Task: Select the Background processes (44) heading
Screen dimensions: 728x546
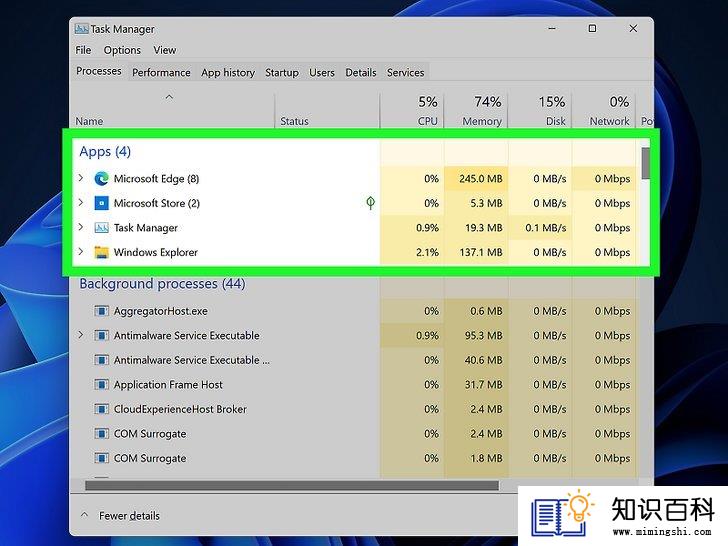Action: click(x=162, y=284)
